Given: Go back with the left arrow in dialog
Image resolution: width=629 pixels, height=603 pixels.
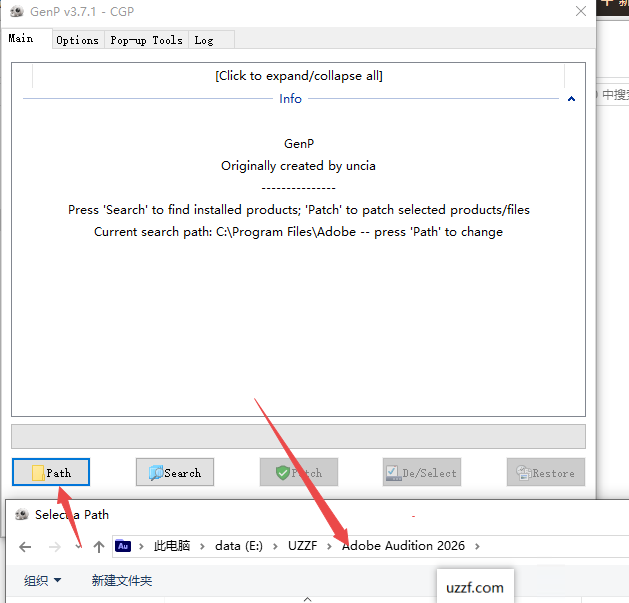Looking at the screenshot, I should click(x=26, y=546).
